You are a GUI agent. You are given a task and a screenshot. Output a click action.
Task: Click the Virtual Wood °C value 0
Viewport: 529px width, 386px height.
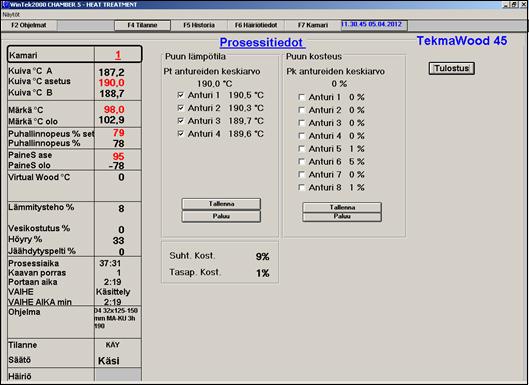[121, 177]
